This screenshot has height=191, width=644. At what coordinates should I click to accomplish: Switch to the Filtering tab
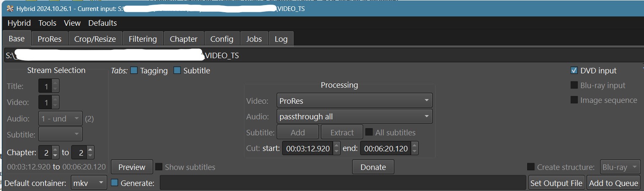tap(143, 39)
